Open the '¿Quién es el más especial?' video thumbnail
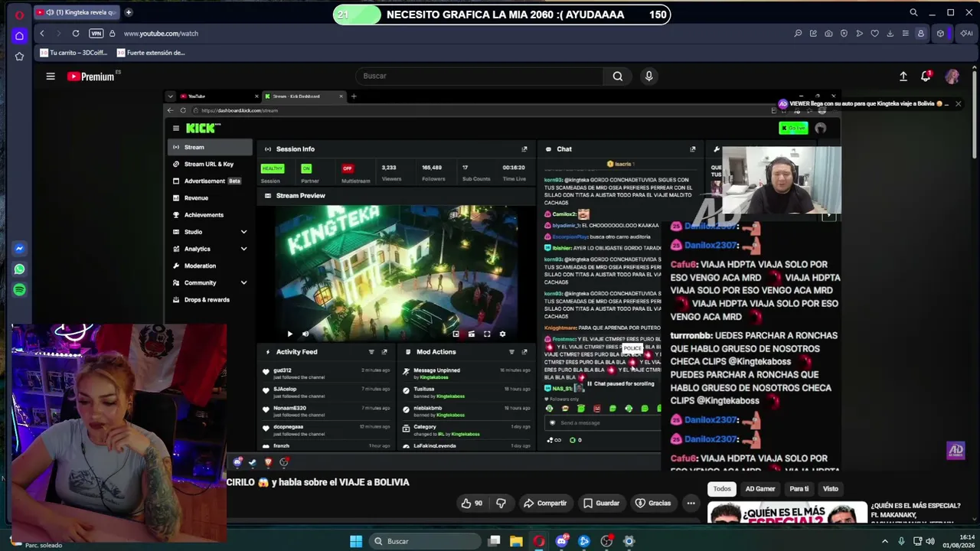Viewport: 980px width, 551px height. click(x=787, y=513)
